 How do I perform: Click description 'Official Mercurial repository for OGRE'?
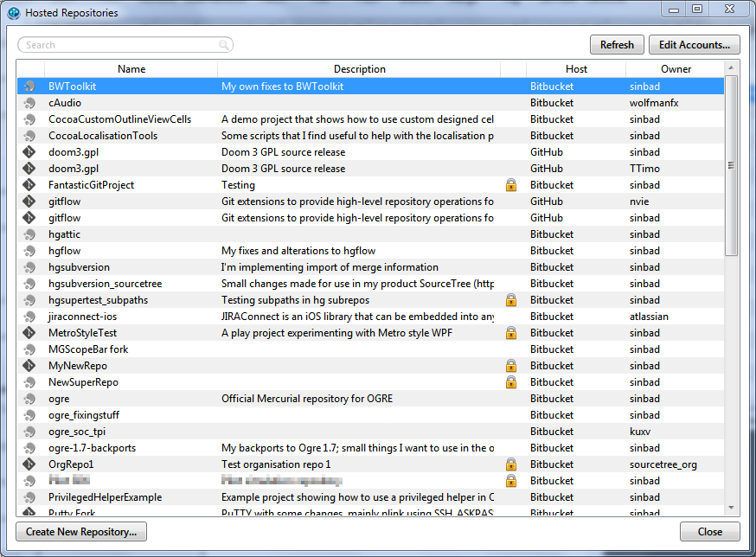pyautogui.click(x=307, y=399)
